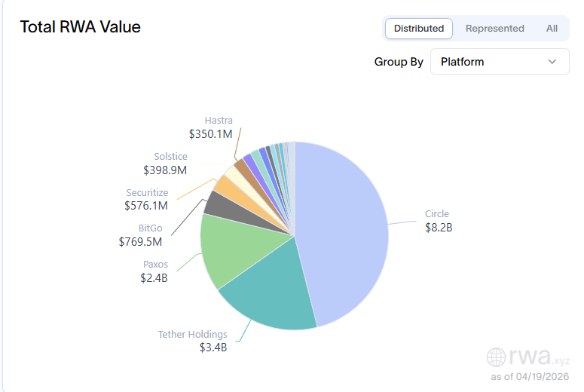Viewport: 584px width, 392px height.
Task: Click the Hastra label
Action: coord(219,121)
